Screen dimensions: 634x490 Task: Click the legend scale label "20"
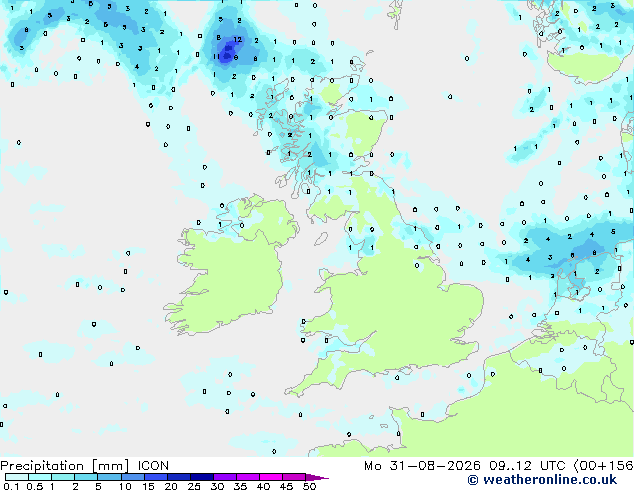(x=171, y=486)
